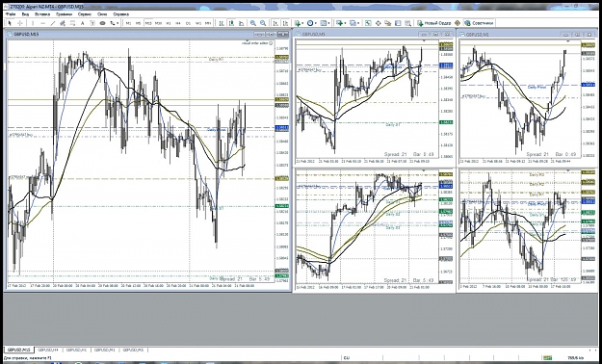602x364 pixels.
Task: Select the trendline drawing tool
Action: coord(53,23)
